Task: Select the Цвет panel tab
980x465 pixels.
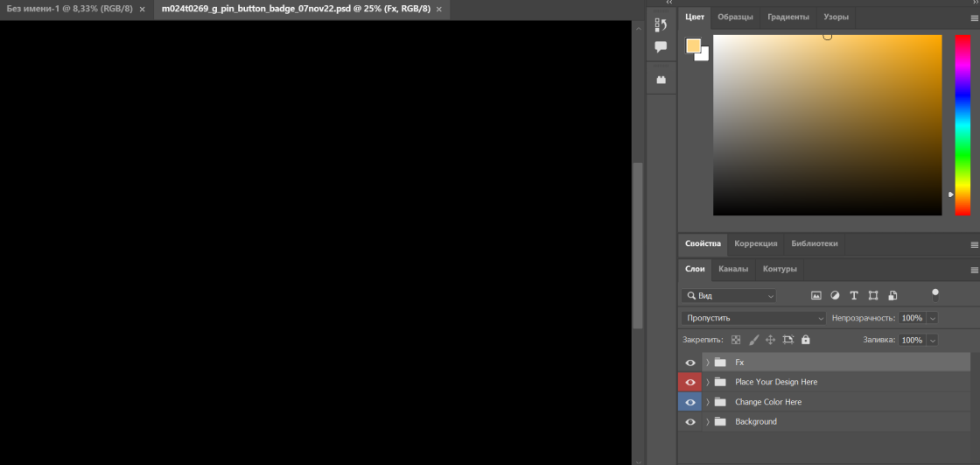Action: pos(695,17)
